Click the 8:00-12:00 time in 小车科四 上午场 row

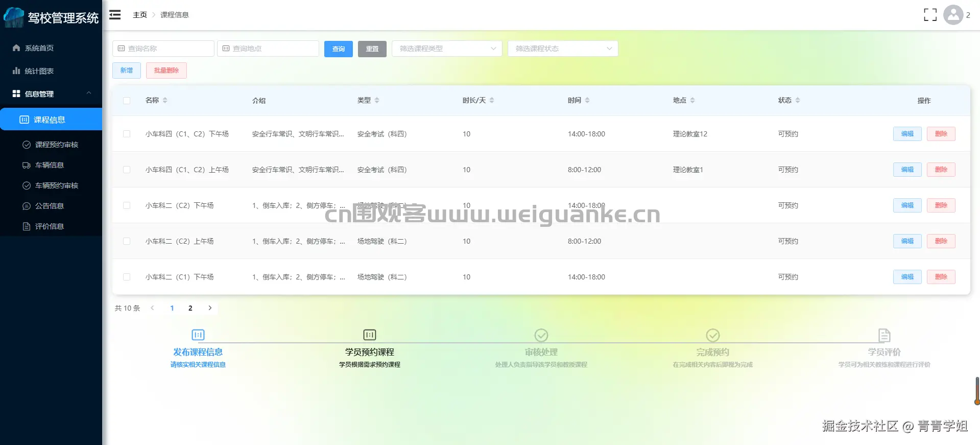click(584, 170)
